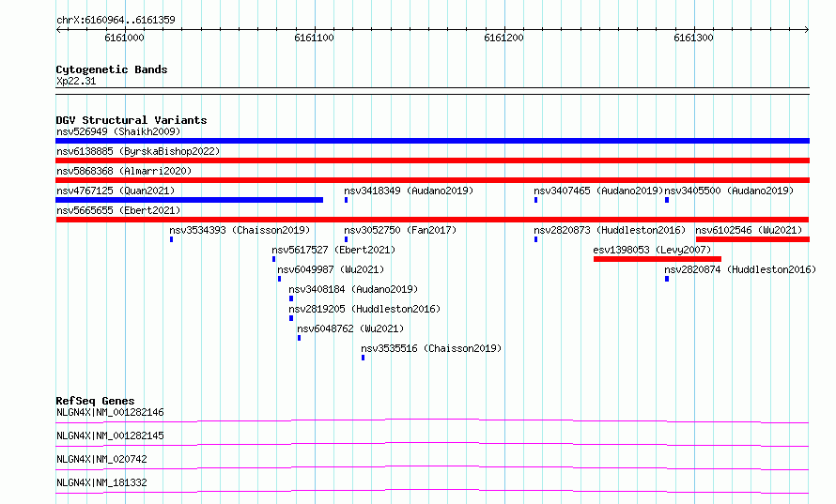Click the esv1398053 (Levy2007) red bar
The height and width of the screenshot is (504, 836).
[x=658, y=259]
